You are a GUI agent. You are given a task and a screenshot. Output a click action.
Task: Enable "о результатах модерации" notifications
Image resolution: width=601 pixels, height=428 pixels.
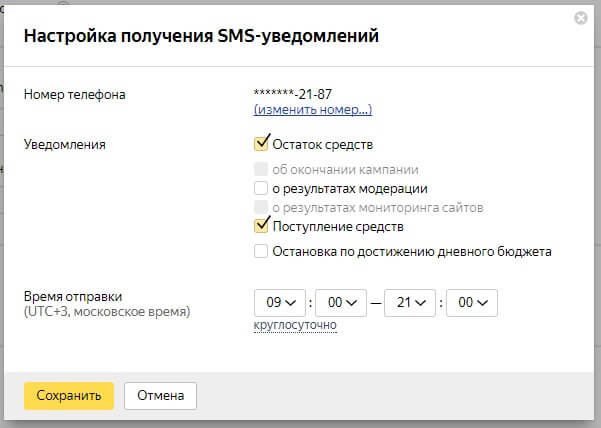pyautogui.click(x=262, y=188)
